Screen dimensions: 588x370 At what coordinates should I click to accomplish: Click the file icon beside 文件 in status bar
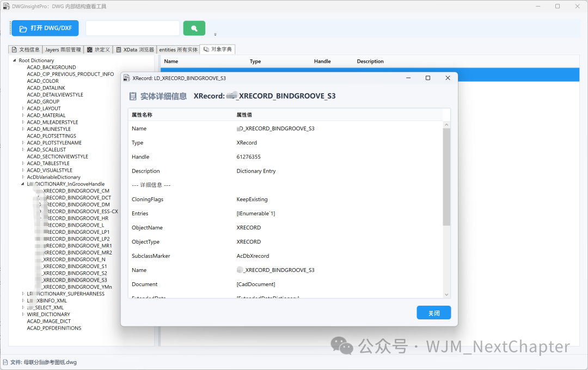click(5, 362)
